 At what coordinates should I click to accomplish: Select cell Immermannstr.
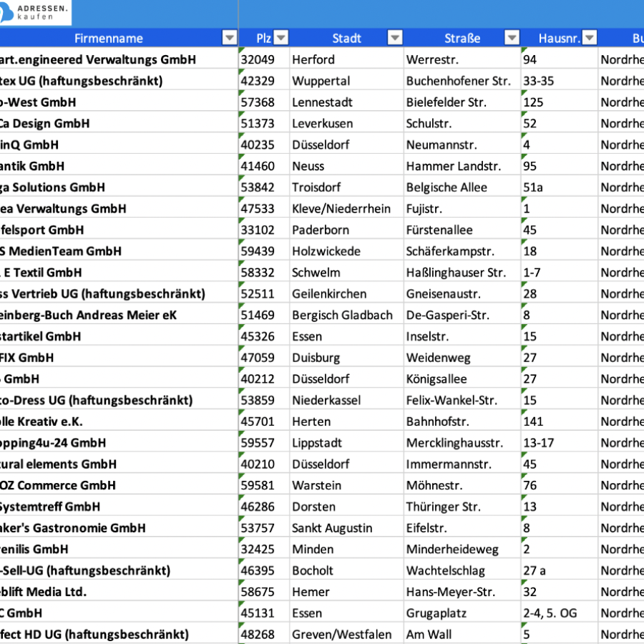[462, 465]
